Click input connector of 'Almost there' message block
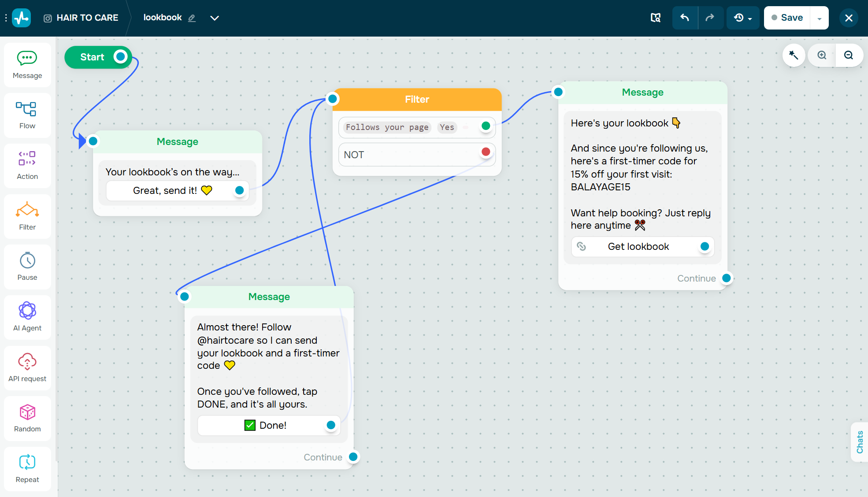This screenshot has height=497, width=868. point(185,297)
